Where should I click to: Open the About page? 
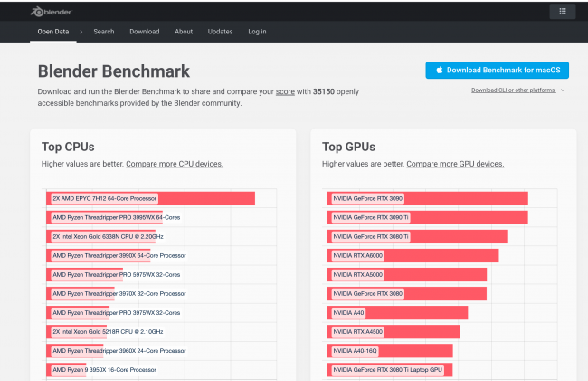184,32
